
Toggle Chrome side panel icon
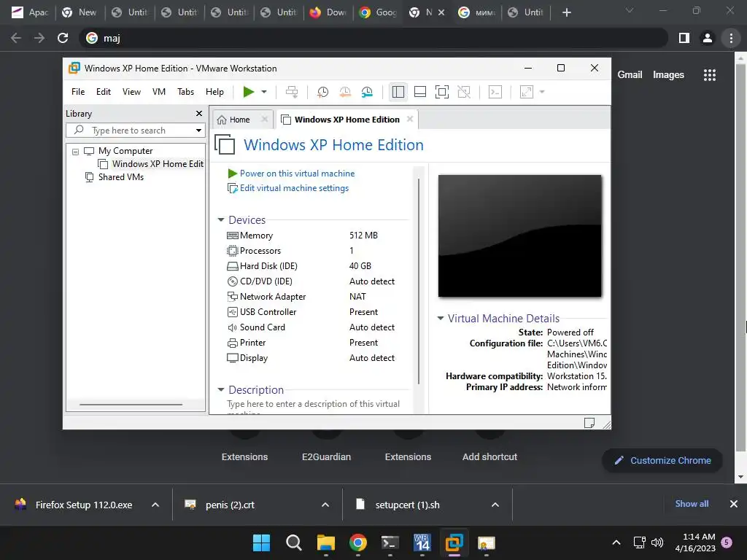point(684,38)
